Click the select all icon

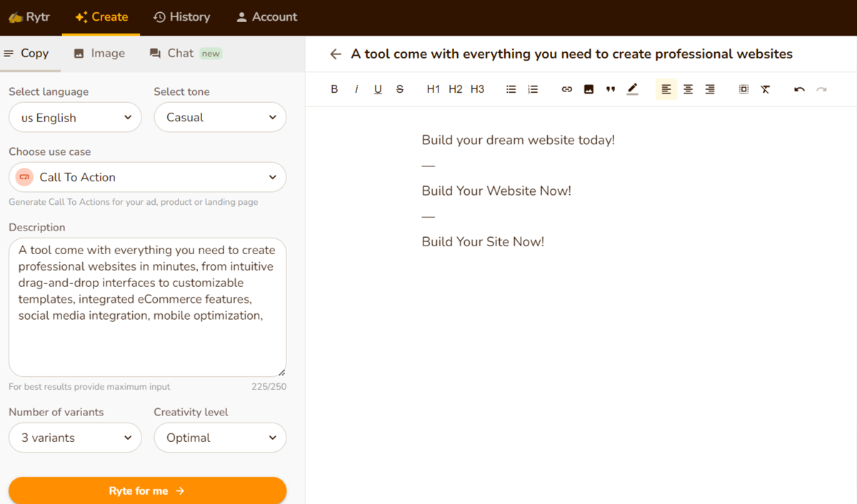click(743, 89)
